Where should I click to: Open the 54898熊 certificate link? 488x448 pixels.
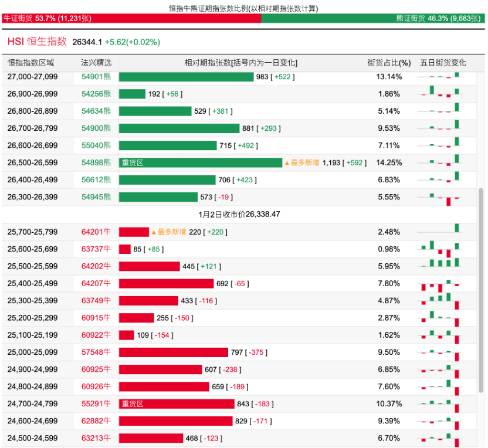click(x=96, y=162)
